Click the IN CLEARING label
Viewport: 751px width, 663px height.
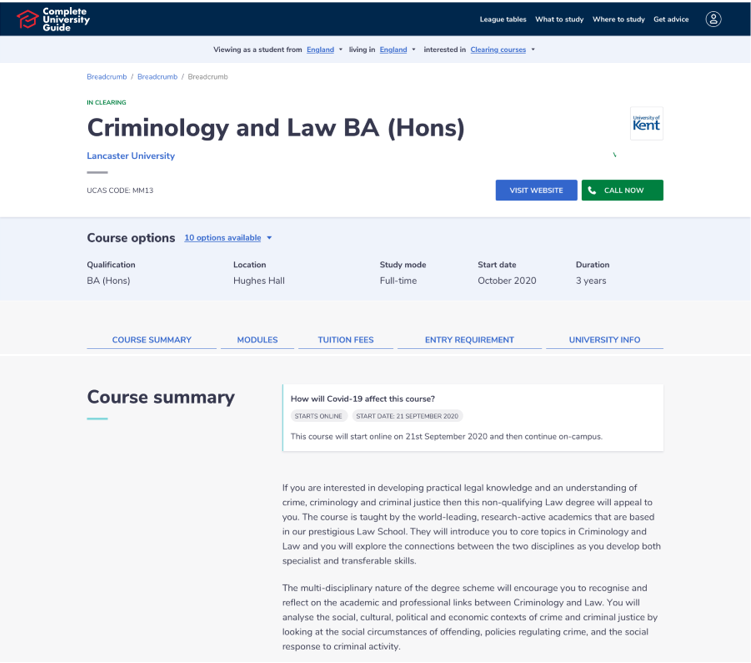[106, 103]
